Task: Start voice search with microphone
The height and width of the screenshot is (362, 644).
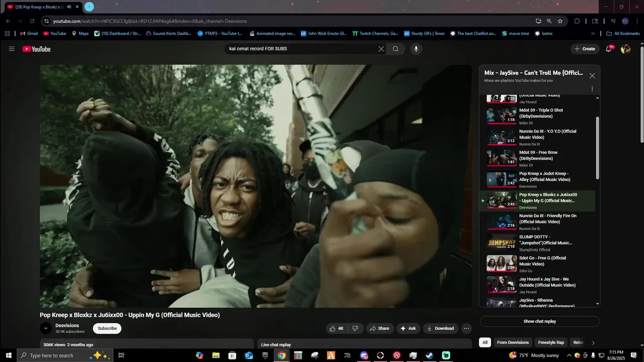Action: coord(416,49)
